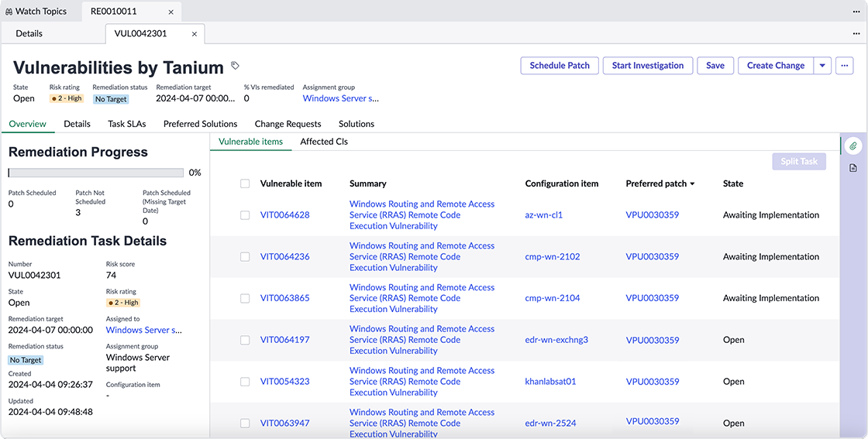Click the Start Investigation button
This screenshot has width=868, height=439.
648,65
